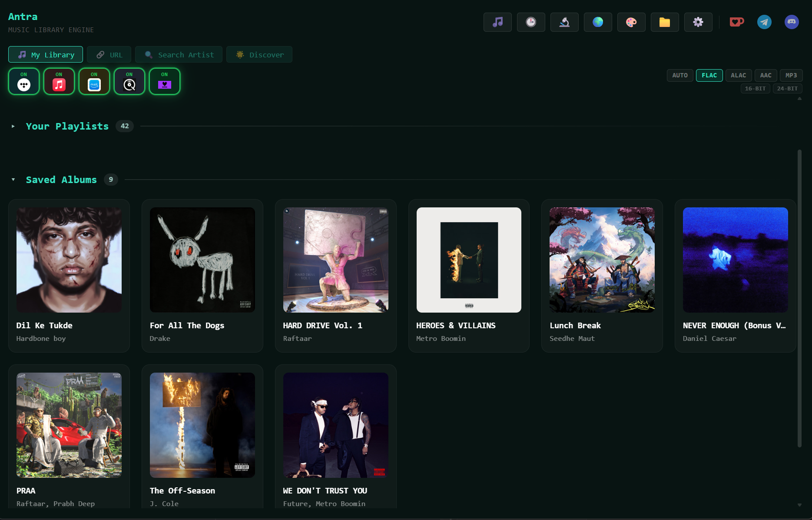The image size is (812, 520).
Task: Click the saved albums count badge 9
Action: pos(111,180)
